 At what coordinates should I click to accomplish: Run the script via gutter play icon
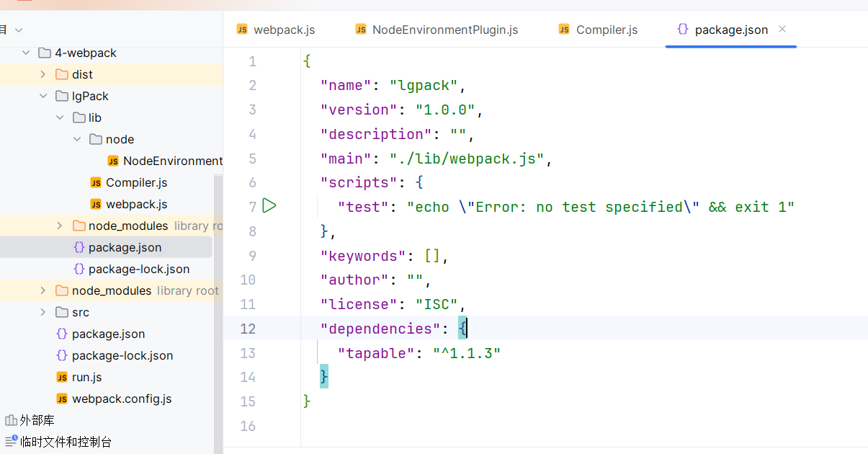pyautogui.click(x=269, y=205)
